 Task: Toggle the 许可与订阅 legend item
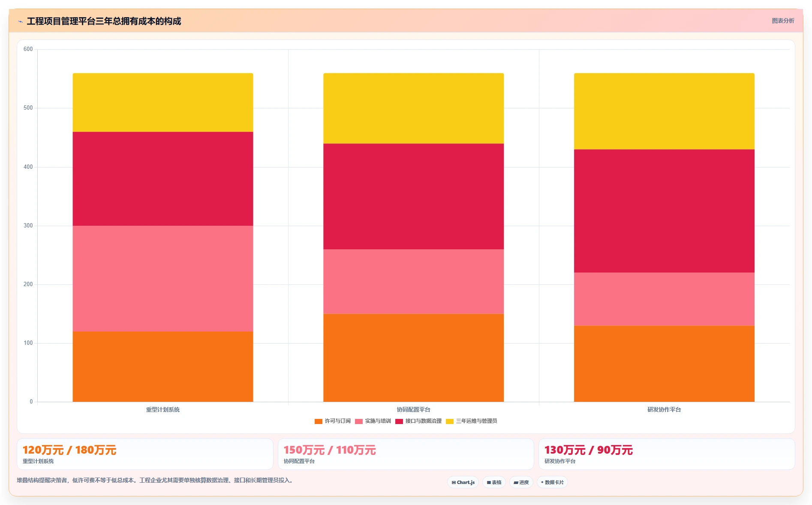click(x=332, y=421)
